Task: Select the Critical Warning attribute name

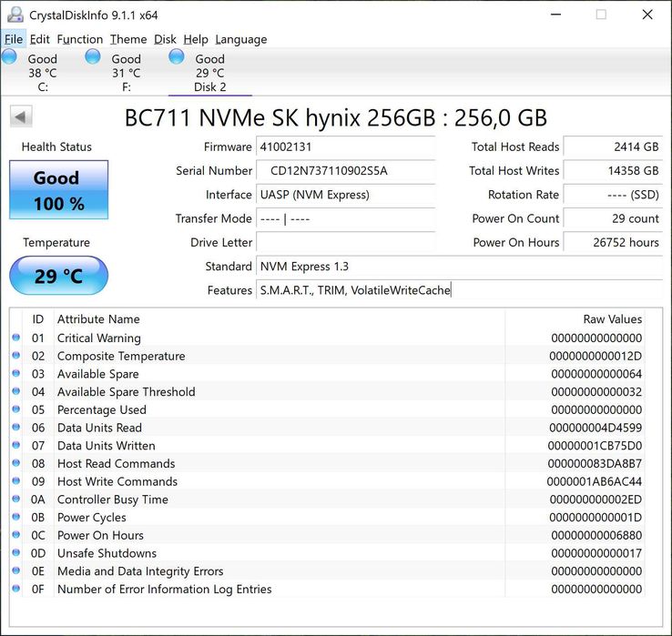Action: 99,338
